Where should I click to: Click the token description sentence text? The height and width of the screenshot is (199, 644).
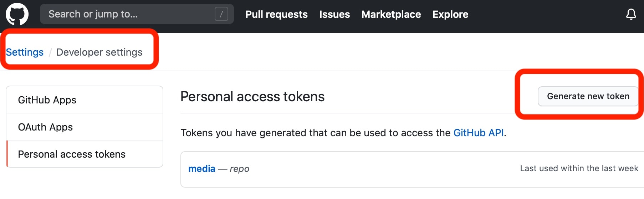coord(343,133)
